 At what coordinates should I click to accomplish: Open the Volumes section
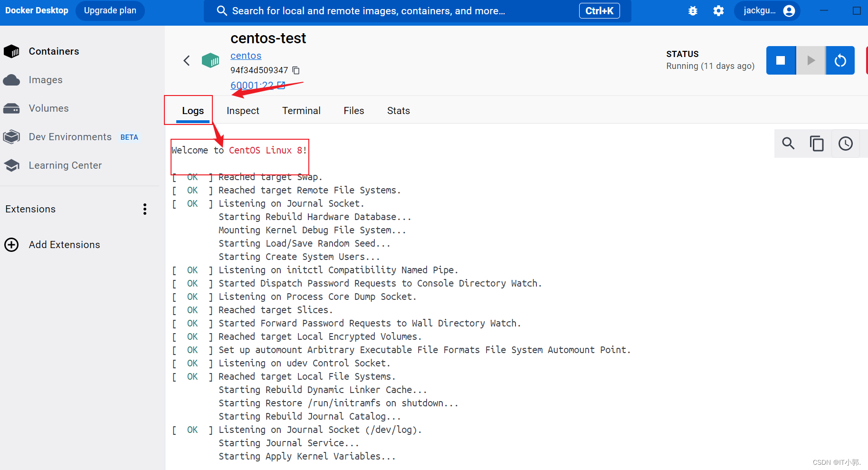[48, 108]
